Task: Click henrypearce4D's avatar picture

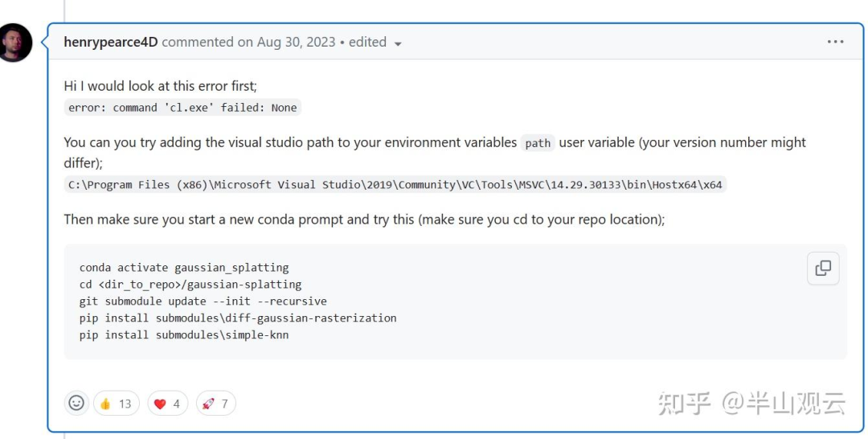Action: [15, 43]
